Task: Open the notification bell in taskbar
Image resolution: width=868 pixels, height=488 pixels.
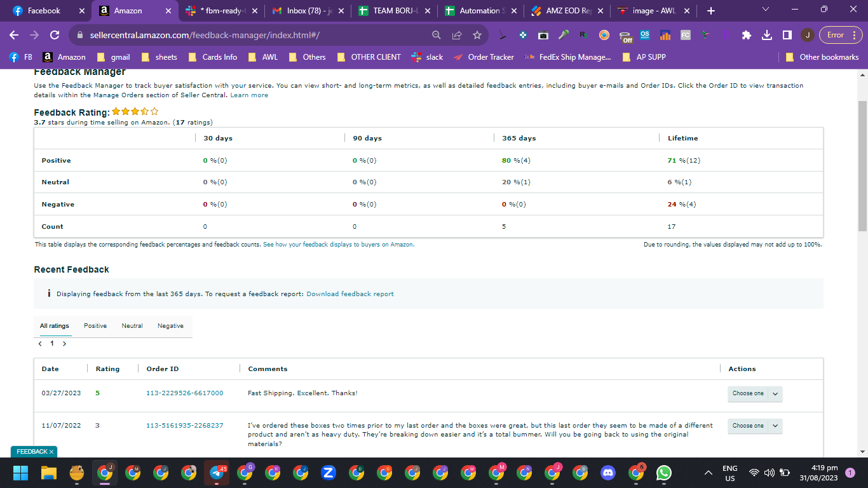Action: (850, 473)
